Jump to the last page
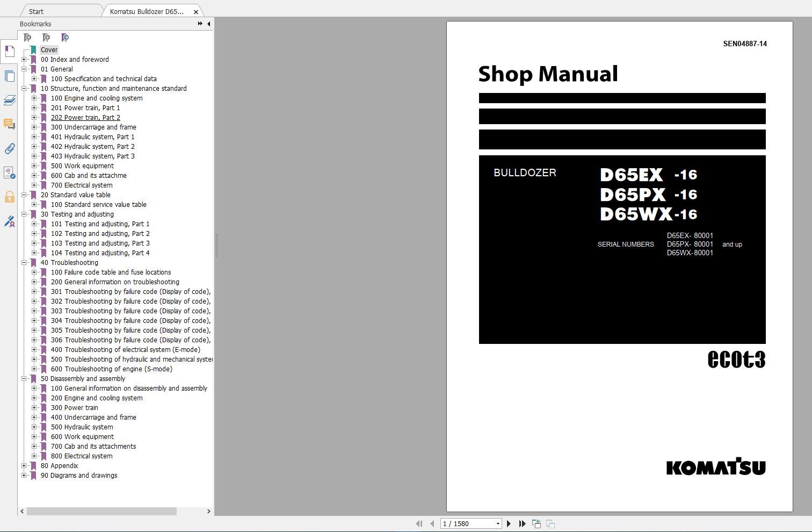 tap(522, 523)
